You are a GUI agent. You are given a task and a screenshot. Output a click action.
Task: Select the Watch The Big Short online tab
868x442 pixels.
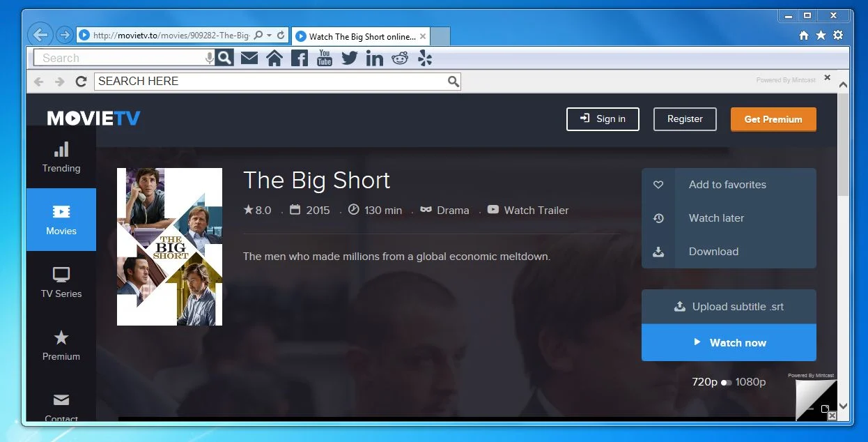click(x=361, y=36)
